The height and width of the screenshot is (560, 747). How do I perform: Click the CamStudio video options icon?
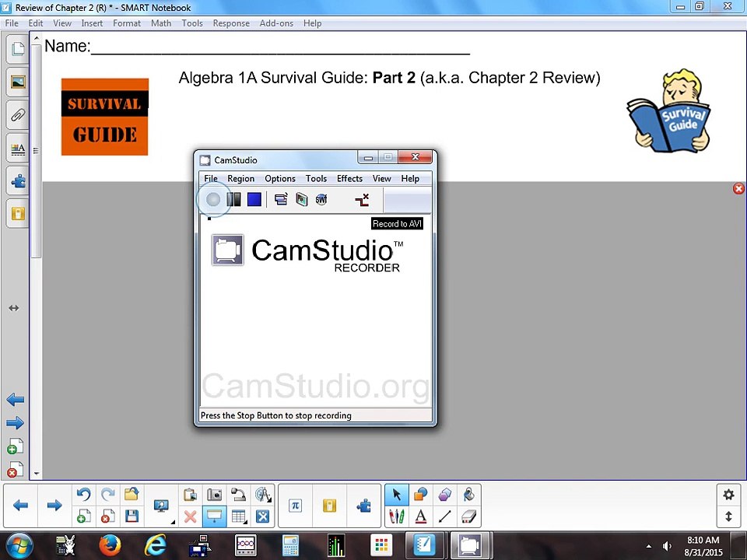(302, 200)
